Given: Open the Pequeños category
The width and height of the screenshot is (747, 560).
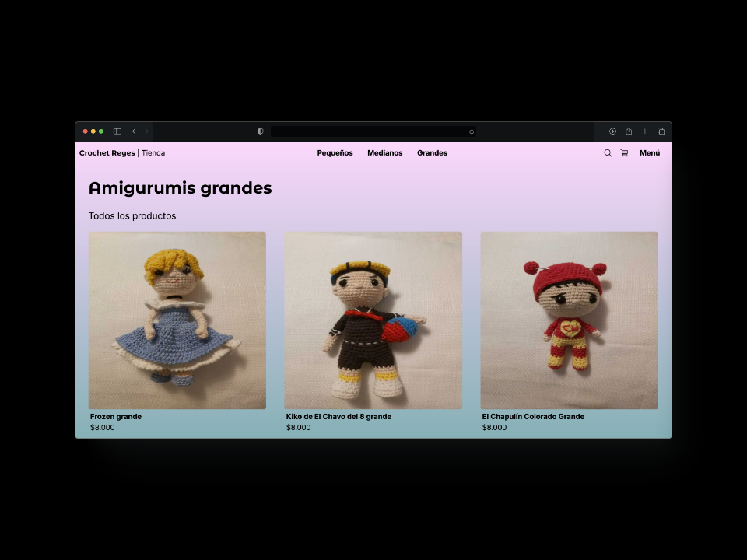Looking at the screenshot, I should (335, 153).
